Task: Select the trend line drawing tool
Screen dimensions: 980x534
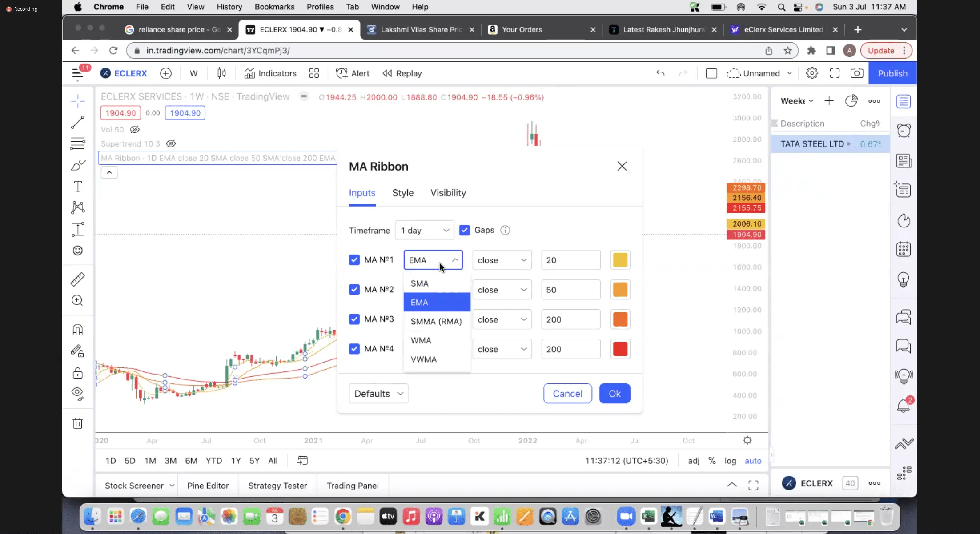Action: (x=78, y=122)
